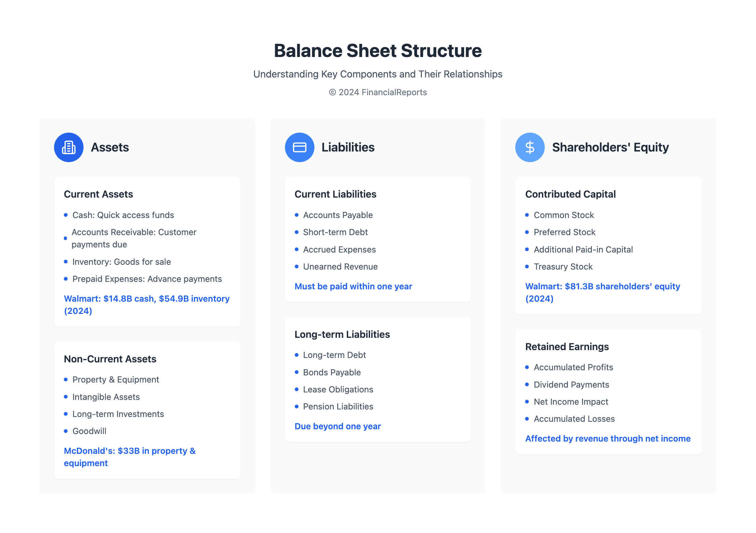The width and height of the screenshot is (756, 533).
Task: Click the Assets building icon
Action: coord(69,147)
